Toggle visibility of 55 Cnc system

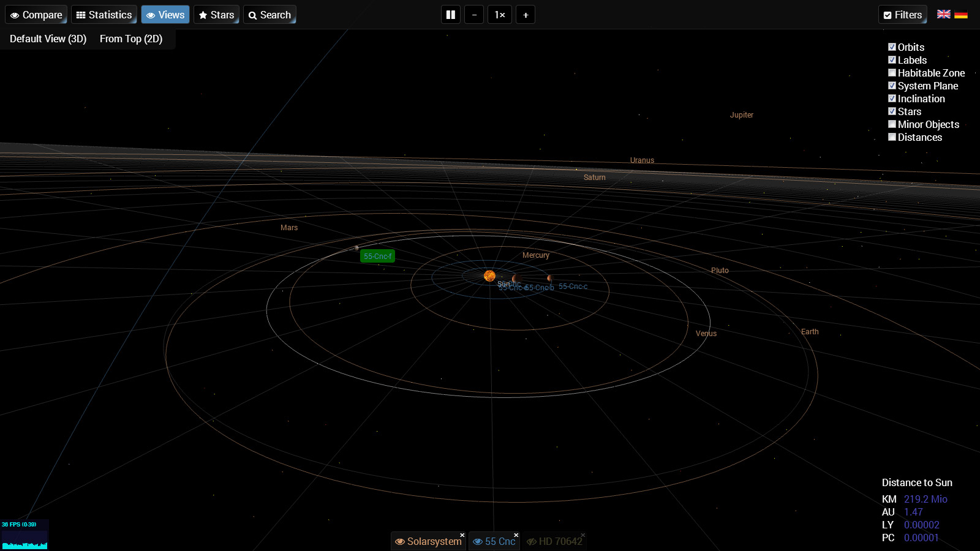(x=478, y=542)
